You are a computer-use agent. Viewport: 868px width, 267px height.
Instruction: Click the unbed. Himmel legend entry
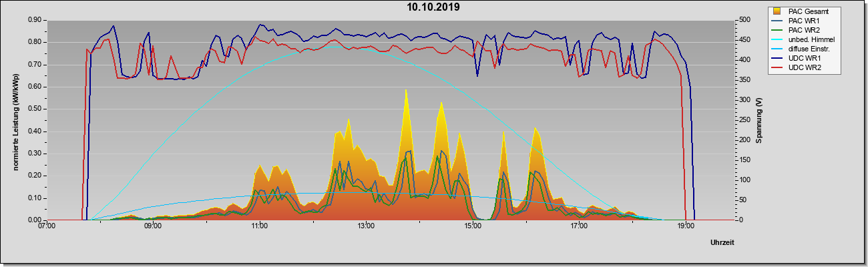tap(811, 39)
